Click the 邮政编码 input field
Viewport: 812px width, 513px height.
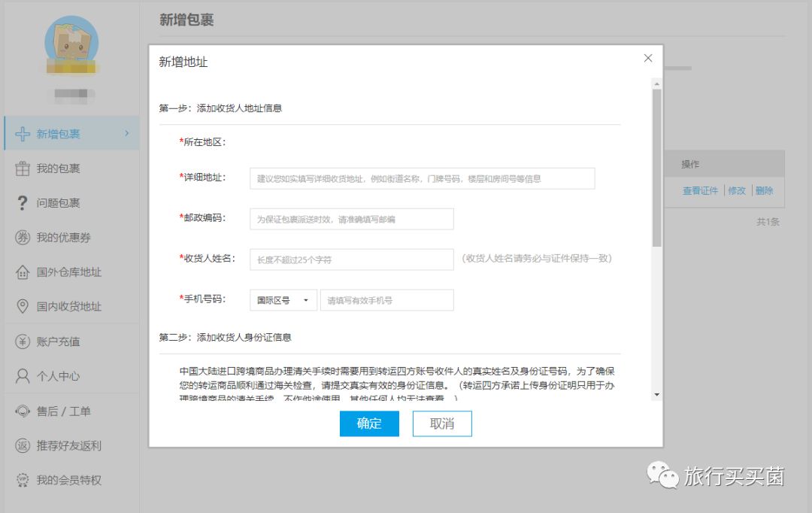[x=353, y=219]
